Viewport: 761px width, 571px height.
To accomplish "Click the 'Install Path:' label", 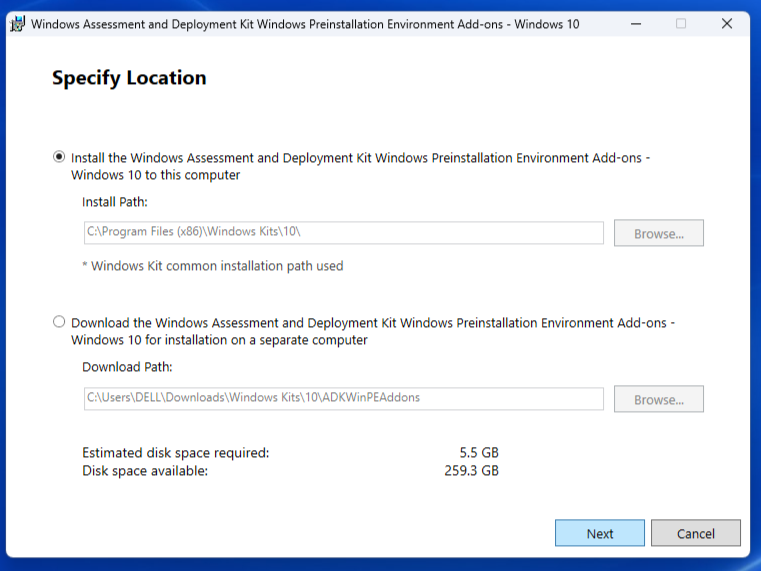I will (x=115, y=202).
